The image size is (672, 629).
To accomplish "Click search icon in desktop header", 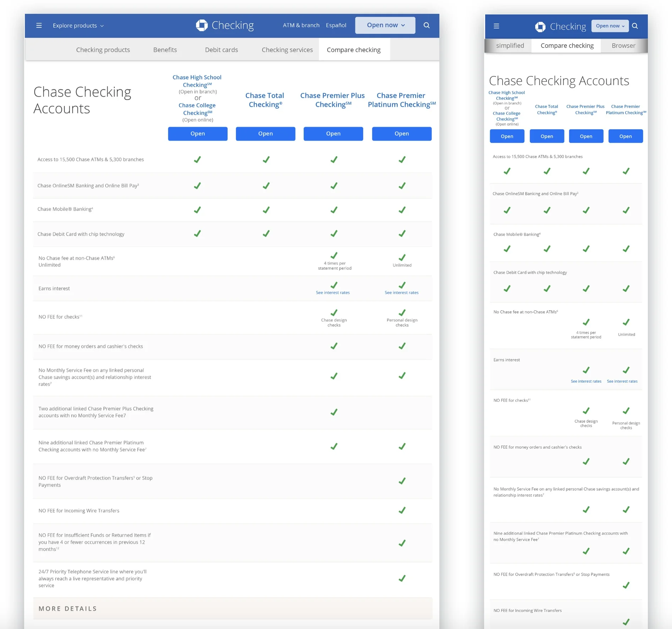I will tap(427, 25).
